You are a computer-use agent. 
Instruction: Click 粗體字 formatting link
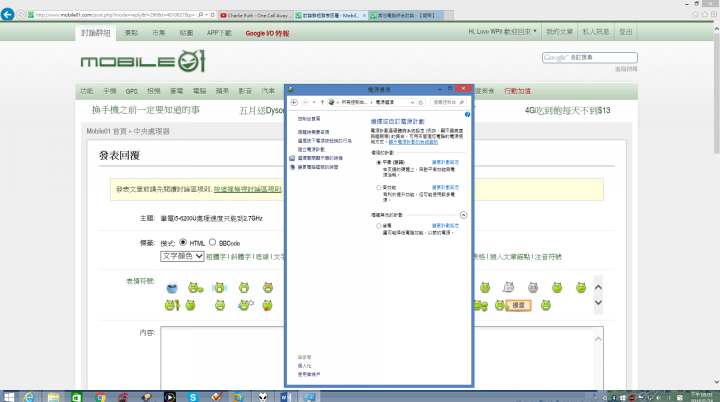216,257
